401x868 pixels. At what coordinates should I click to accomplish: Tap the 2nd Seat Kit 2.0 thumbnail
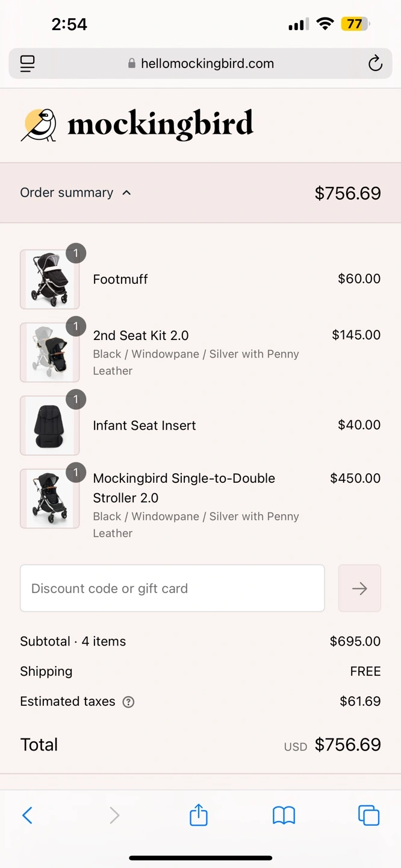coord(50,353)
